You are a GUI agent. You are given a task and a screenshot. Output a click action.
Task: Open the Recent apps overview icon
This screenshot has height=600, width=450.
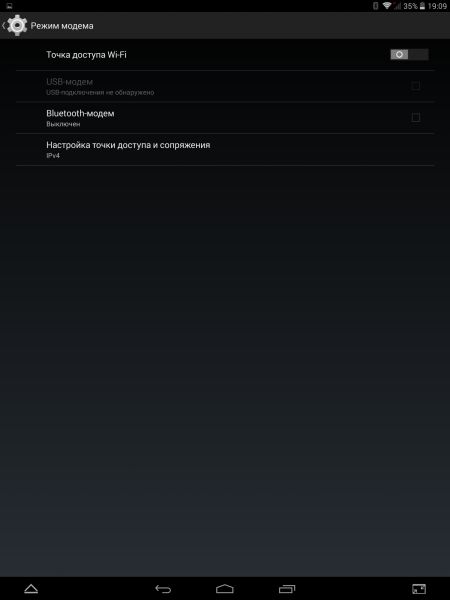pos(287,589)
